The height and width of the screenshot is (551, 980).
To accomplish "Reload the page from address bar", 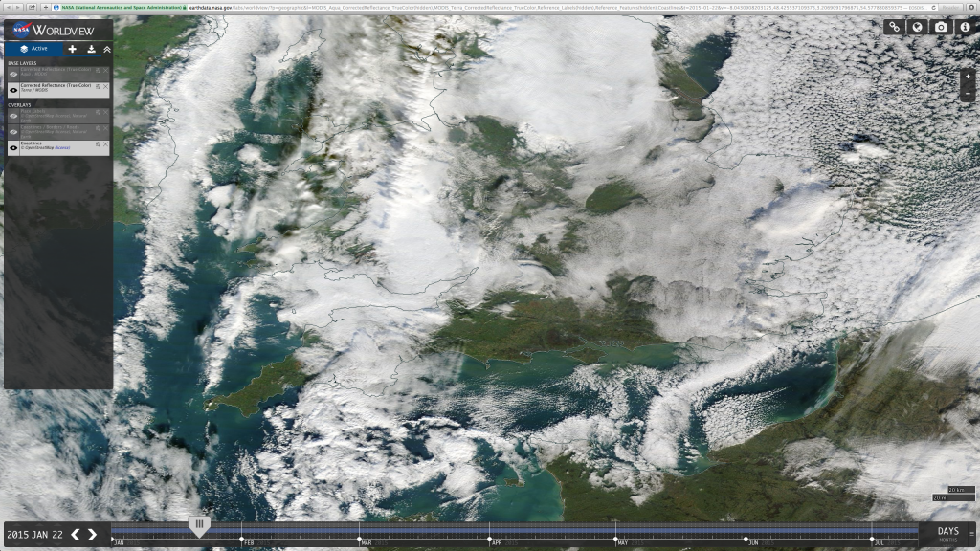I will coord(933,7).
